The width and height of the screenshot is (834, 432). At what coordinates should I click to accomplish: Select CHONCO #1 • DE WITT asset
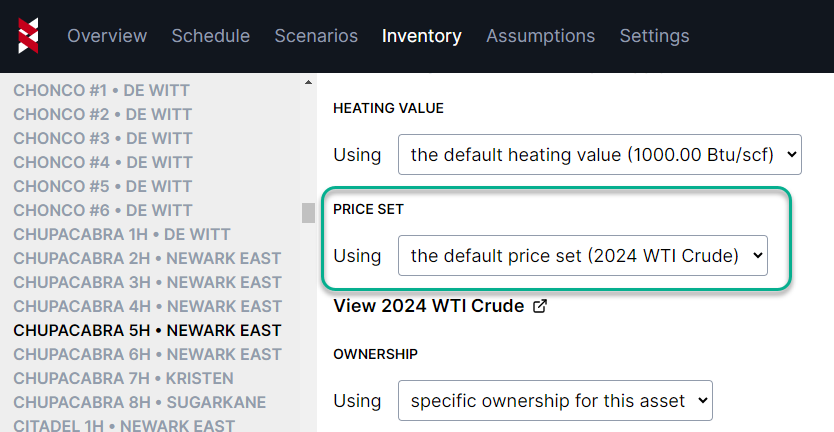(102, 90)
